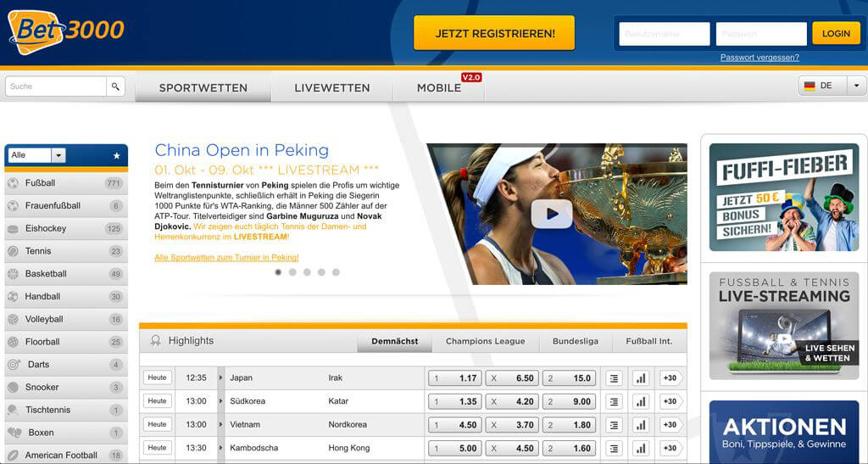Open statistics icon for Kambodscha–Hong Kong
The image size is (868, 464).
pyautogui.click(x=641, y=448)
